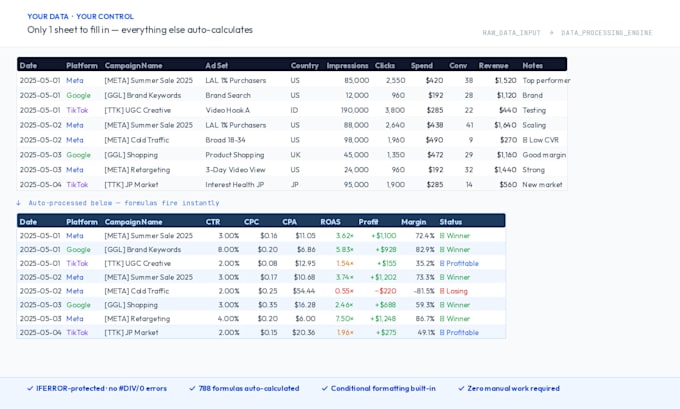This screenshot has width=680, height=409.
Task: Click the 0.55× ROAS value
Action: (x=344, y=291)
